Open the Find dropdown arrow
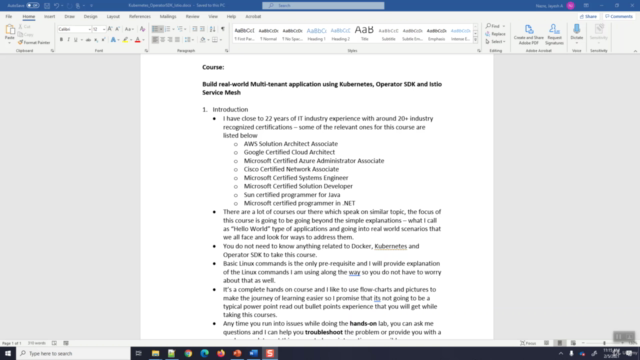The width and height of the screenshot is (640, 360). [x=504, y=26]
